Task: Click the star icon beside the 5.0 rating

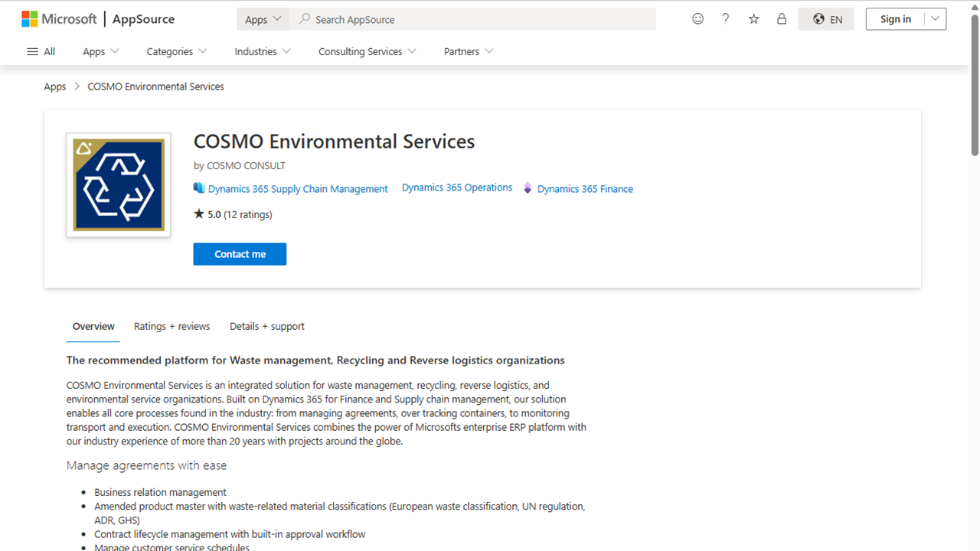Action: coord(198,214)
